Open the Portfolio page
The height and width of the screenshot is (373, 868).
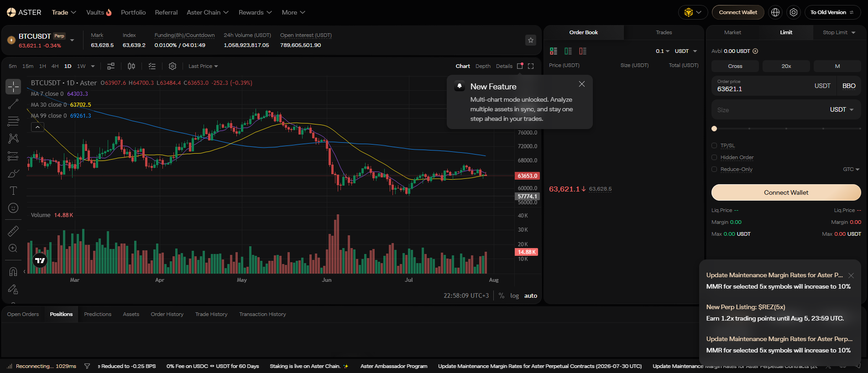point(133,12)
